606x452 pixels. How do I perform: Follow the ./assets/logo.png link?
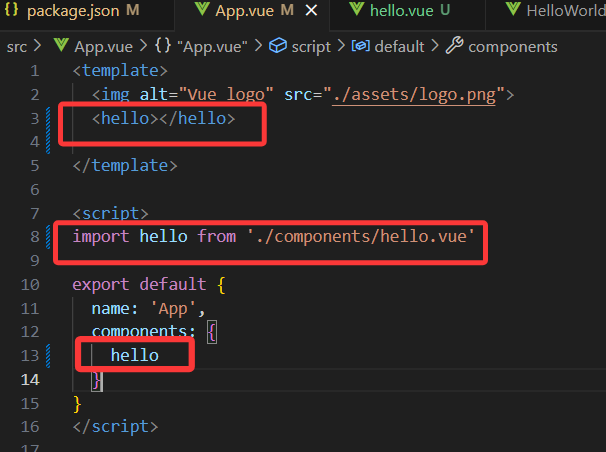(x=414, y=95)
